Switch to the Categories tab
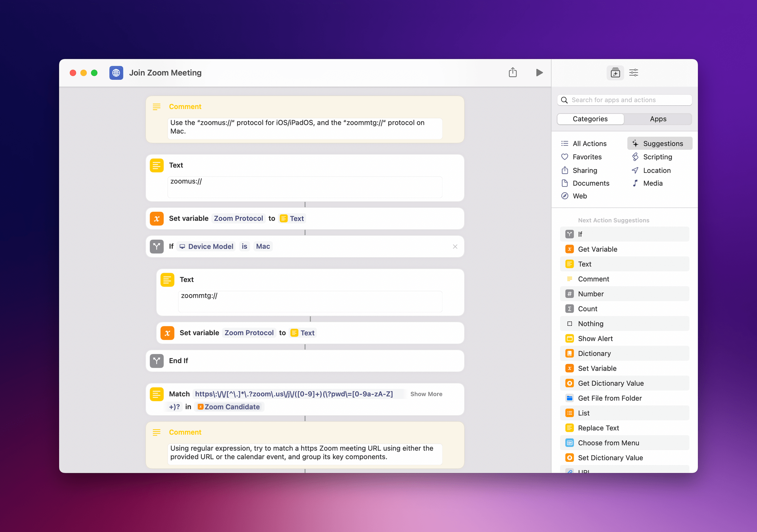Screen dimensions: 757x532 [590, 119]
